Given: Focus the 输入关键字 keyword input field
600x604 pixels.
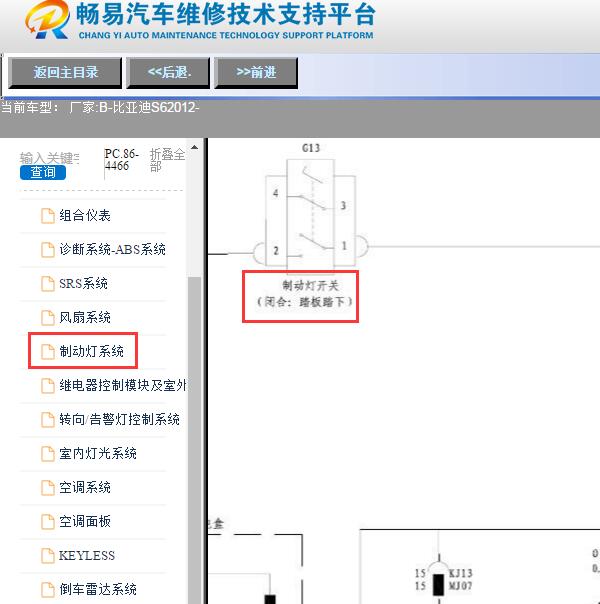Looking at the screenshot, I should [50, 158].
